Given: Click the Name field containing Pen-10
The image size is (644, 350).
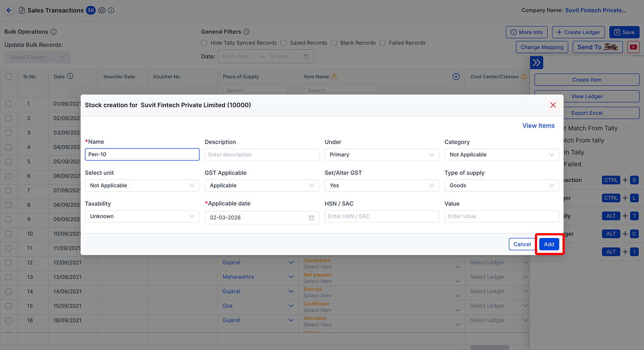Looking at the screenshot, I should [142, 154].
